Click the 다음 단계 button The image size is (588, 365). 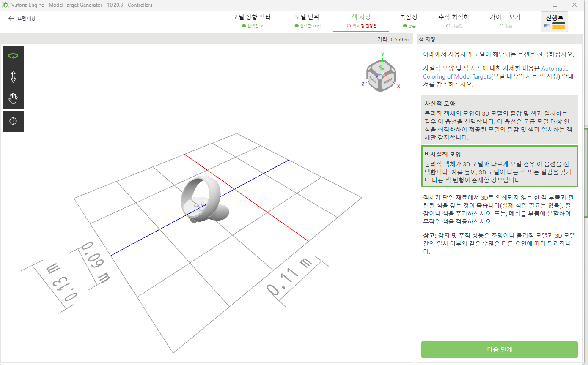tap(500, 349)
